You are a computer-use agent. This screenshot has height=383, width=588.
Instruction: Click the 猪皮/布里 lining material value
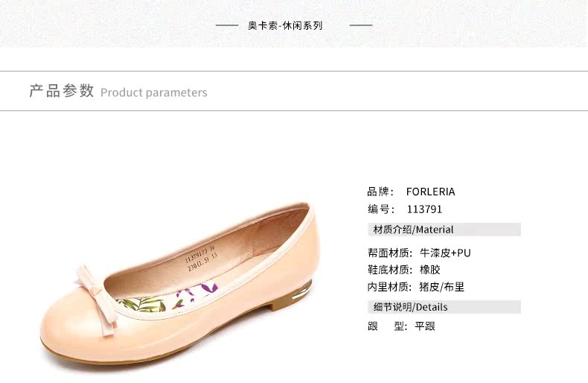click(x=442, y=288)
